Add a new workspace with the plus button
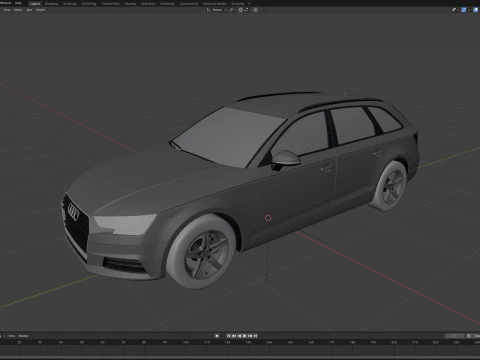This screenshot has width=480, height=360. [x=249, y=4]
